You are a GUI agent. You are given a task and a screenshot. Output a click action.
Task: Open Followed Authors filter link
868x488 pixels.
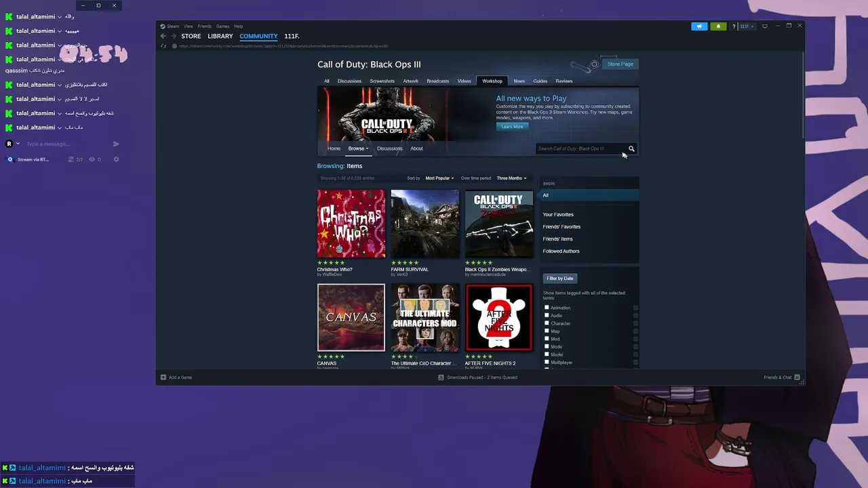pyautogui.click(x=561, y=251)
